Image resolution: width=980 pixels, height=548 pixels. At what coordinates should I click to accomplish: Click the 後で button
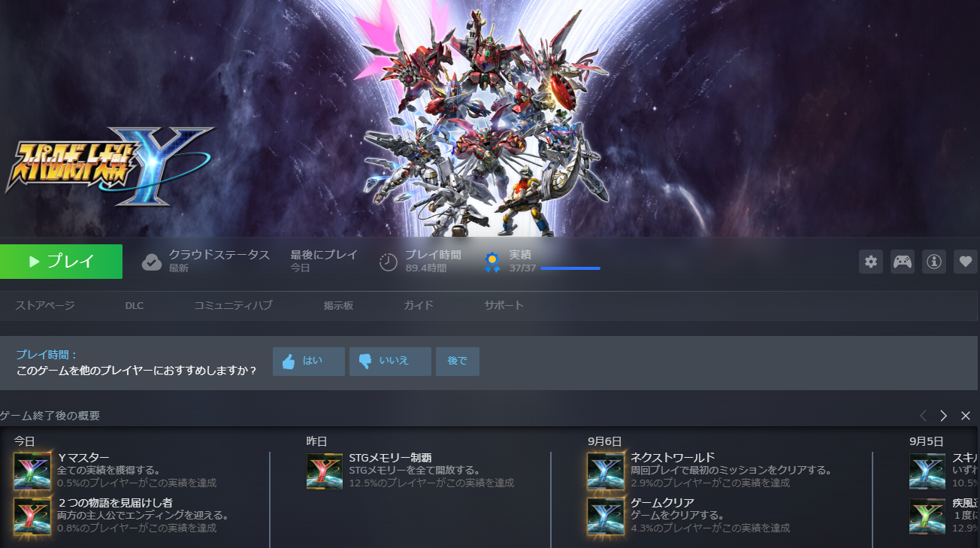pyautogui.click(x=458, y=362)
